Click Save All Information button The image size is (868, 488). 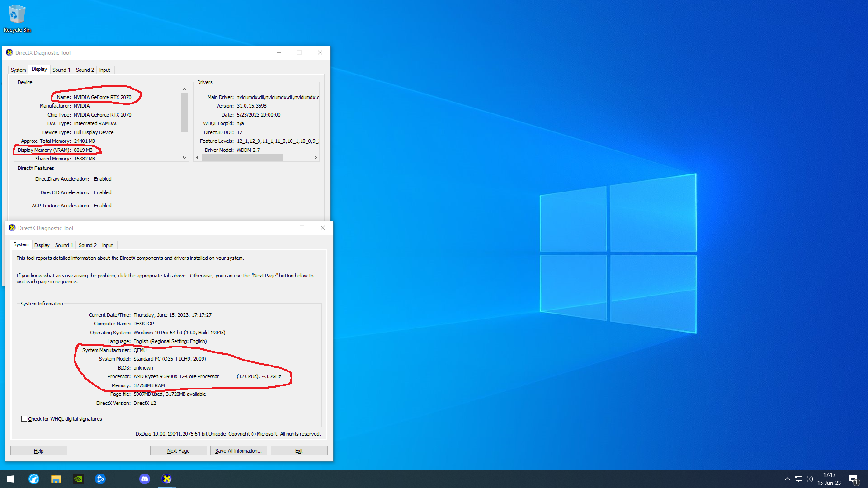click(238, 450)
